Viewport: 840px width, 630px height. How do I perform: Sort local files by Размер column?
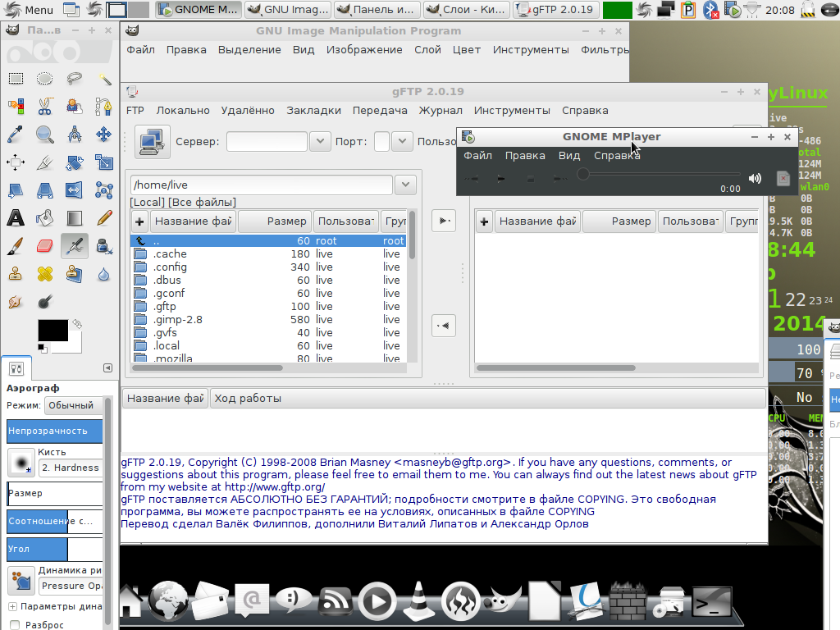tap(275, 221)
